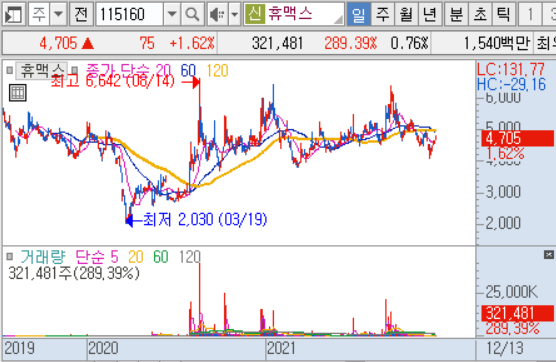The height and width of the screenshot is (362, 556).
Task: Click the 120 moving average legend
Action: point(217,71)
